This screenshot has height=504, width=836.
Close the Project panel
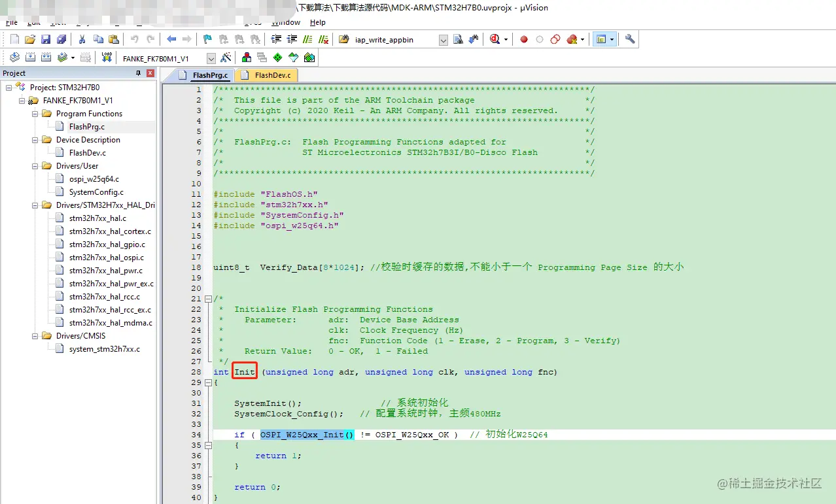pos(150,73)
